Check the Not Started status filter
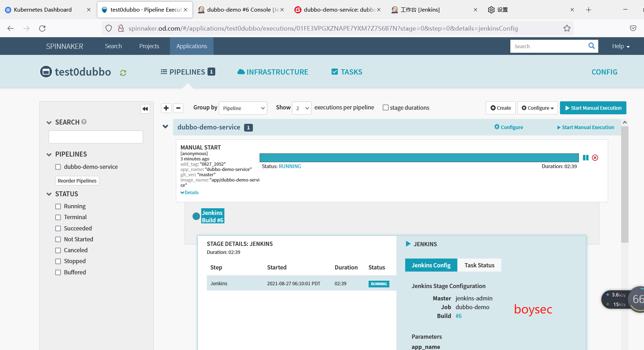Viewport: 644px width, 350px height. (x=58, y=240)
